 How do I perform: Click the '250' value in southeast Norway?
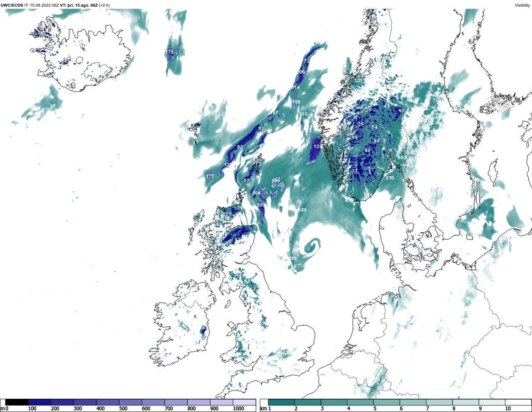click(x=390, y=178)
